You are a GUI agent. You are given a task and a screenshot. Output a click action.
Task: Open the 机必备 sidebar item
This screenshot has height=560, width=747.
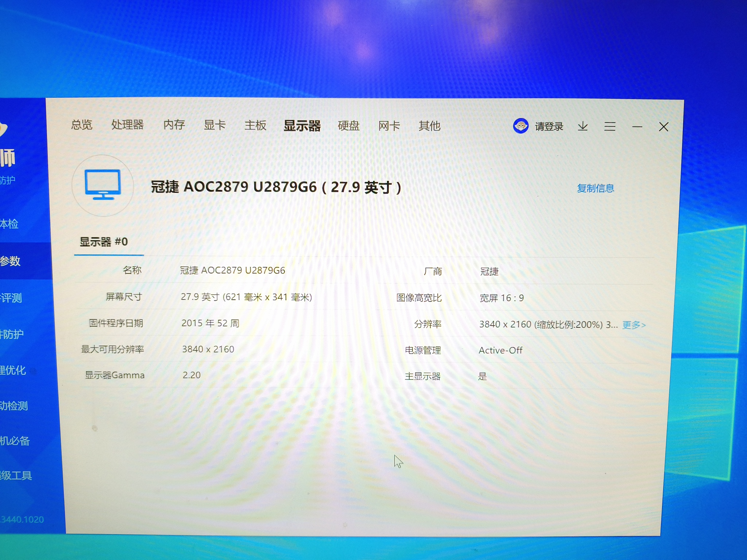15,441
